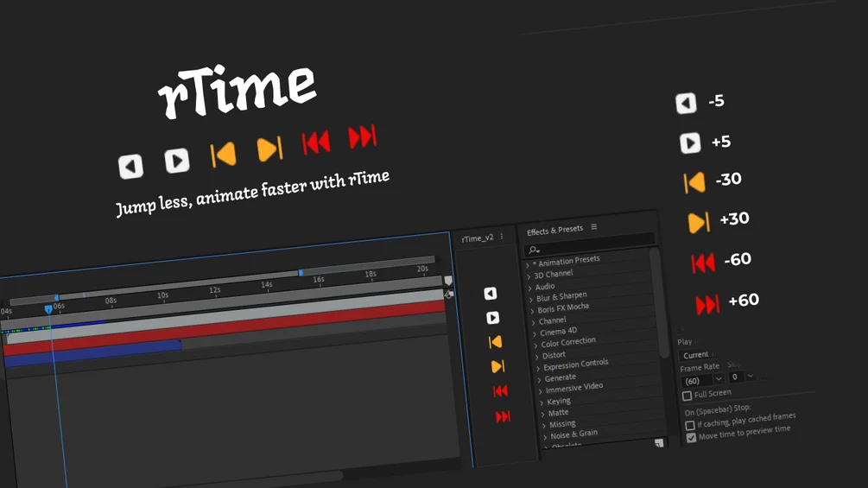
Task: Uncheck Move time to preview time
Action: 691,438
